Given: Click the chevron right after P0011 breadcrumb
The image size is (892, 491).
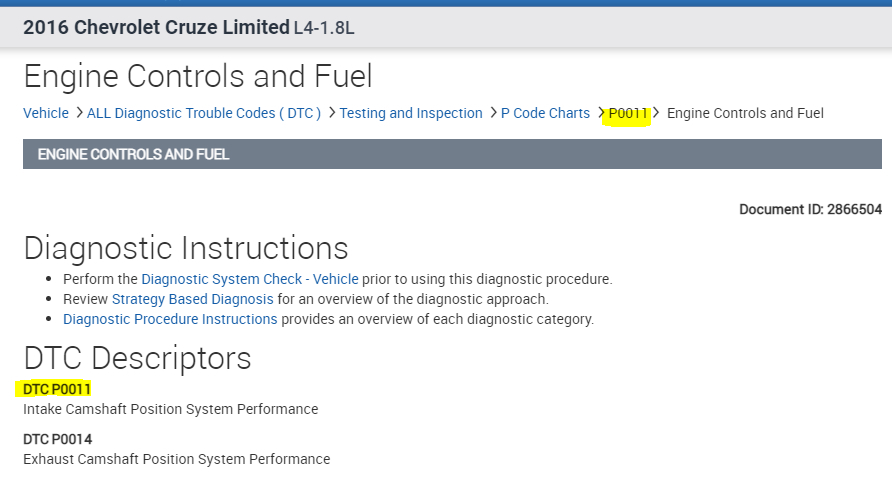Looking at the screenshot, I should [657, 113].
